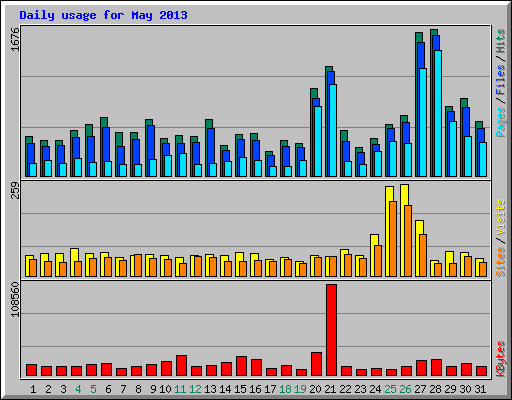The height and width of the screenshot is (400, 512).
Task: Click the cyan Pages bar for day 29
Action: pyautogui.click(x=453, y=149)
